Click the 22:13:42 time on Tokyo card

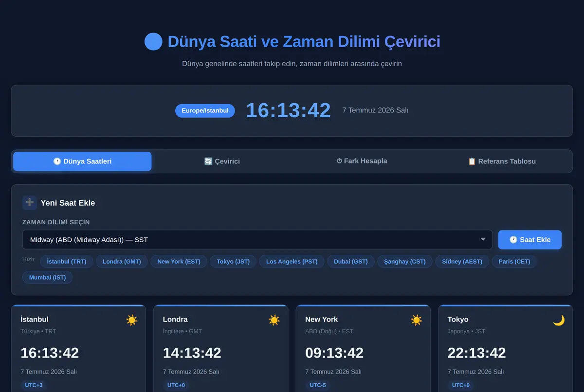pos(477,353)
